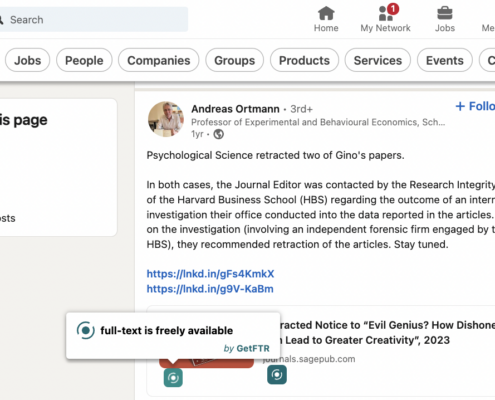Click 'Psychological Science retracted two' post text
The image size is (495, 400).
pyautogui.click(x=275, y=155)
